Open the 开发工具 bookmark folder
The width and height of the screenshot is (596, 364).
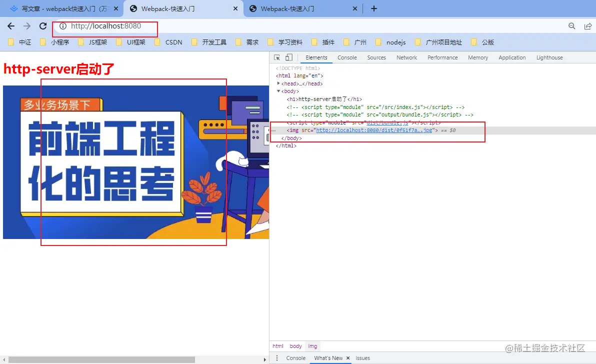coord(209,42)
